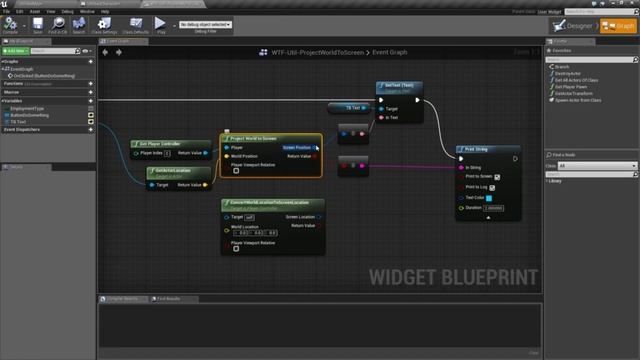Click the blueprint breadcrumb grid icon
Screen dimensions: 640x360
point(263,52)
